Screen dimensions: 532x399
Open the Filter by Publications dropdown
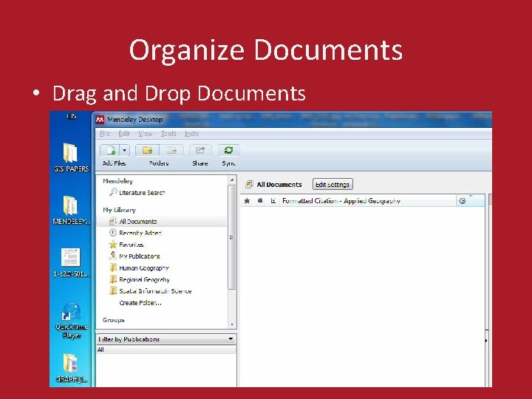pos(166,339)
